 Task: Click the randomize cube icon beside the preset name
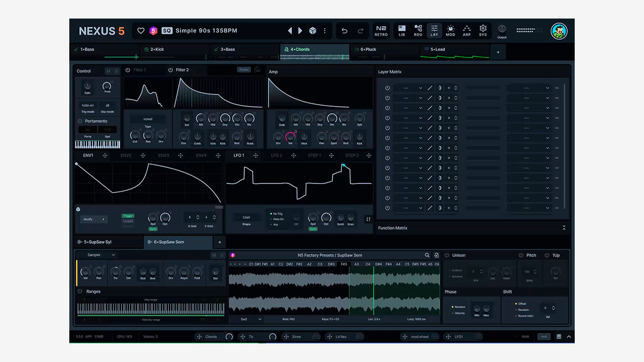click(313, 31)
